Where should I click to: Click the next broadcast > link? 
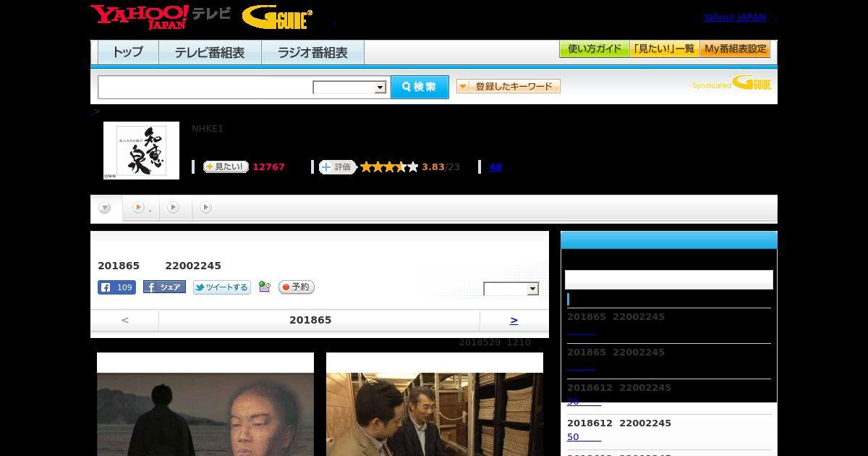click(x=514, y=320)
